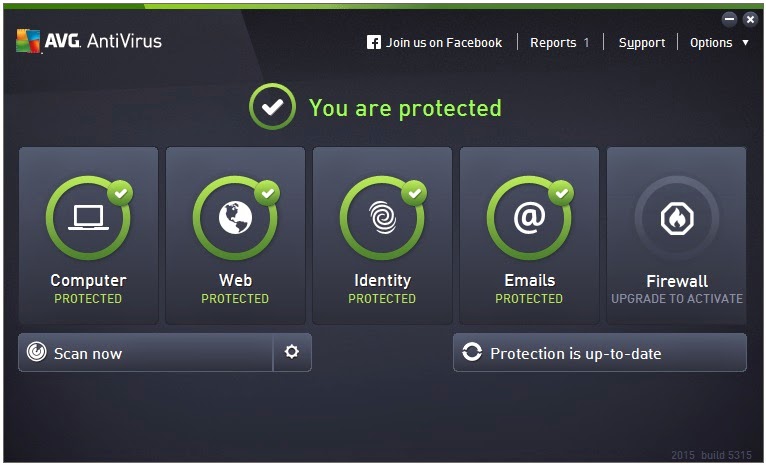Minimize the AVG AntiVirus window
Viewport: 766px width, 465px height.
pos(729,19)
